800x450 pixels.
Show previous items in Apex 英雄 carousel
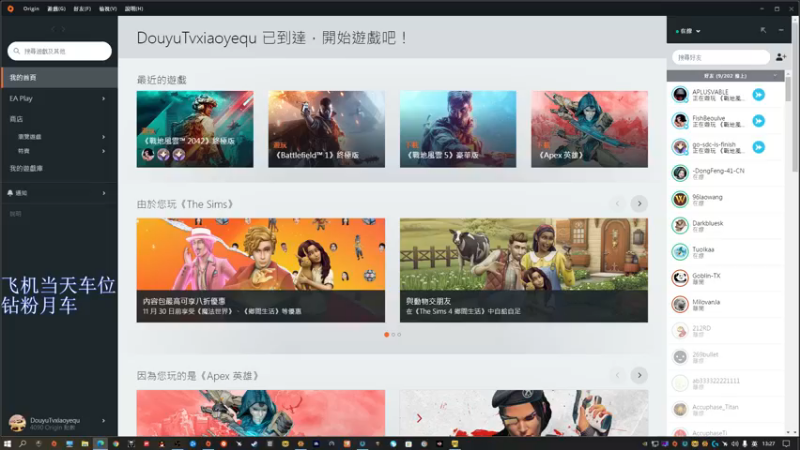[617, 376]
